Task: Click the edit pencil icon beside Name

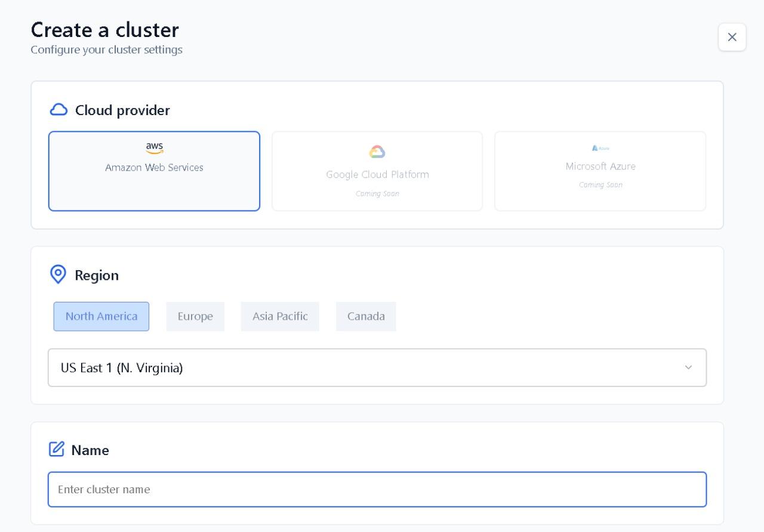Action: pyautogui.click(x=57, y=449)
